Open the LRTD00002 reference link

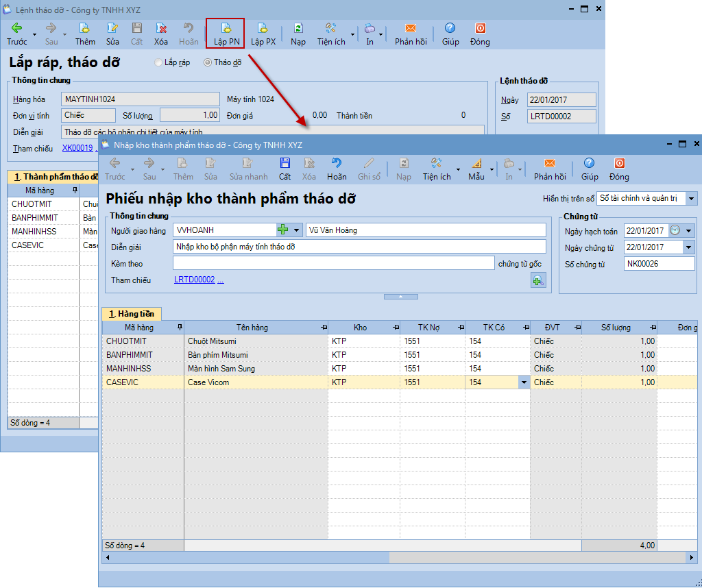[194, 280]
